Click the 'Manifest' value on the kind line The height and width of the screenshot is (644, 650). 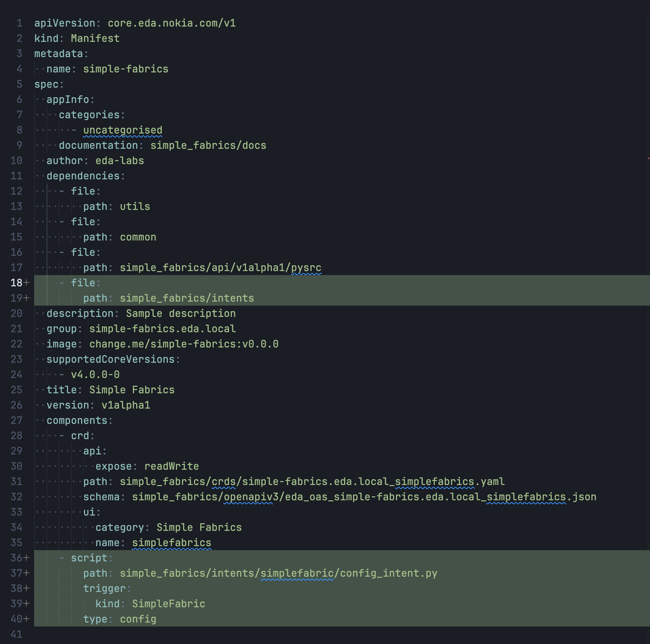point(95,38)
